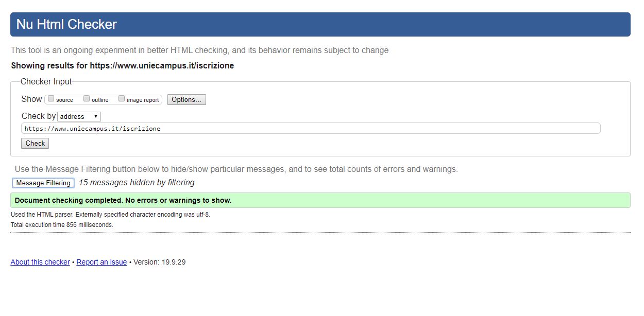Click the Nu Html Checker heading

[66, 24]
